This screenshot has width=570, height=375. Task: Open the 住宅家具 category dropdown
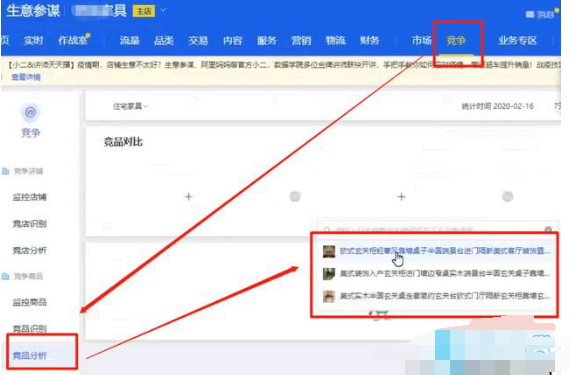[x=130, y=106]
